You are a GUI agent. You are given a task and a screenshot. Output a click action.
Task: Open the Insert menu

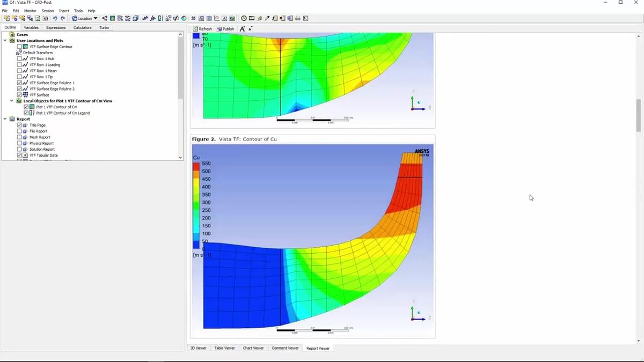[64, 11]
